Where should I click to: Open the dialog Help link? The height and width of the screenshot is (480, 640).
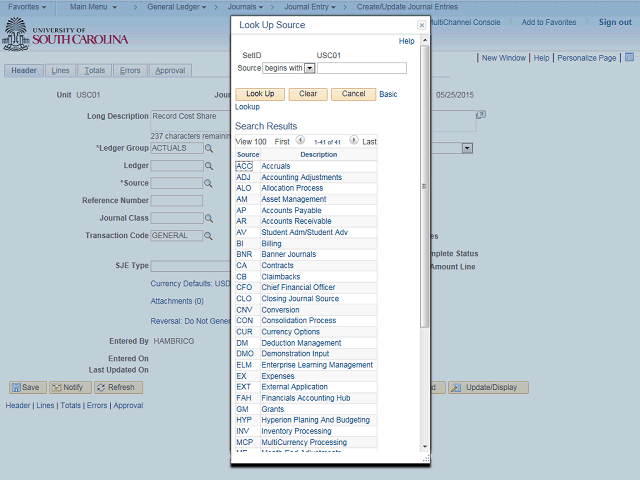click(x=406, y=41)
